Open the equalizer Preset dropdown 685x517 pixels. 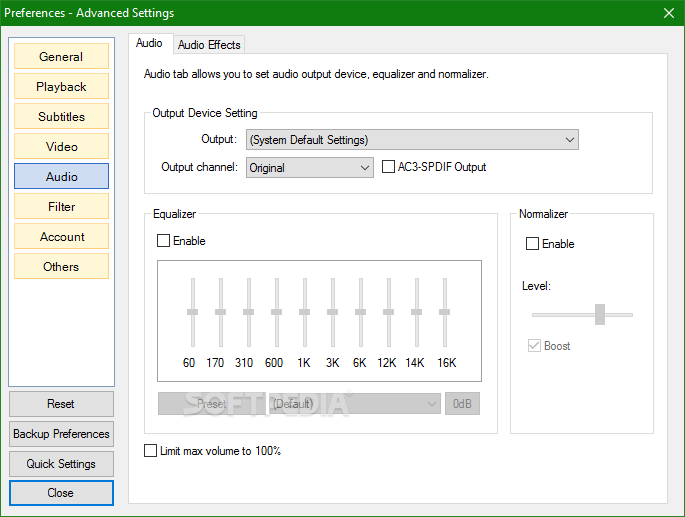click(355, 403)
